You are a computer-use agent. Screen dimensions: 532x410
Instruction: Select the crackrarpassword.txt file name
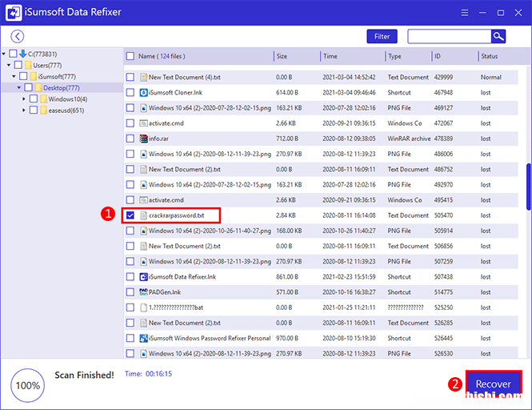point(177,215)
